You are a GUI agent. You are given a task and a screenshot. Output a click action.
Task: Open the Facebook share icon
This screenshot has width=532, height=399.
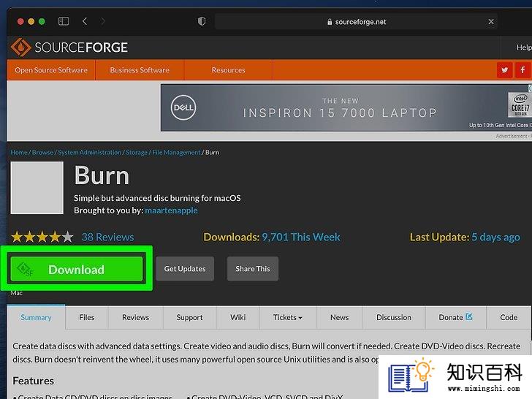(522, 70)
